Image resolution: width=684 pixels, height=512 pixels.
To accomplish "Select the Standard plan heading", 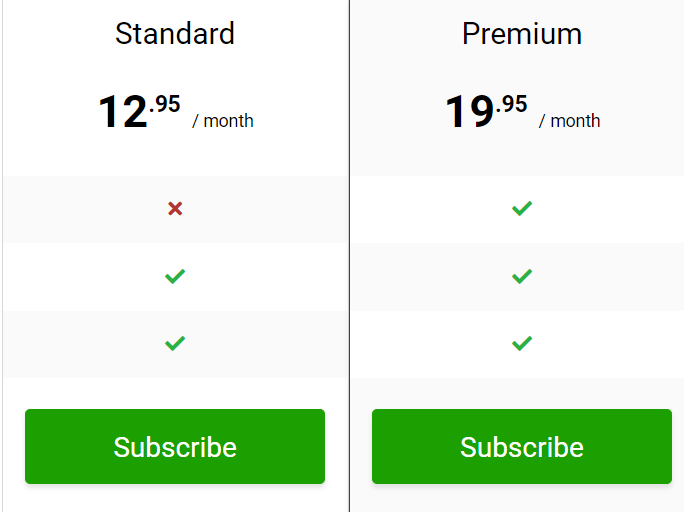I will 175,34.
